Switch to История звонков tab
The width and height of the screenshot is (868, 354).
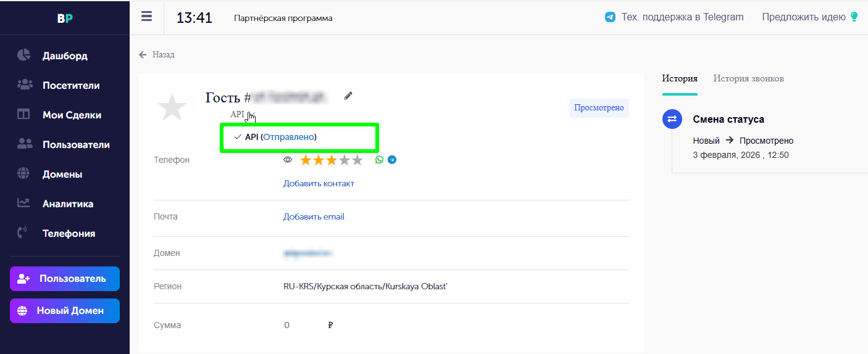(749, 78)
